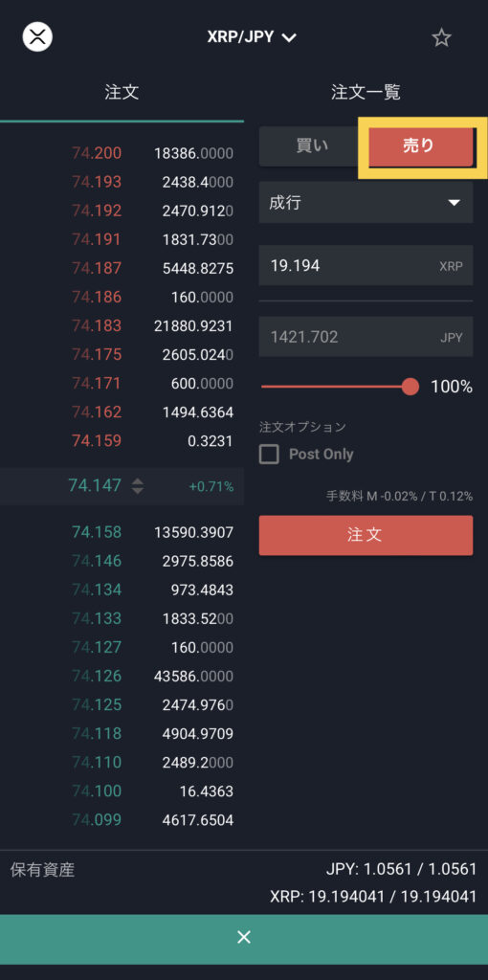
Task: Click the up/down arrows beside price 74.147
Action: (x=138, y=485)
